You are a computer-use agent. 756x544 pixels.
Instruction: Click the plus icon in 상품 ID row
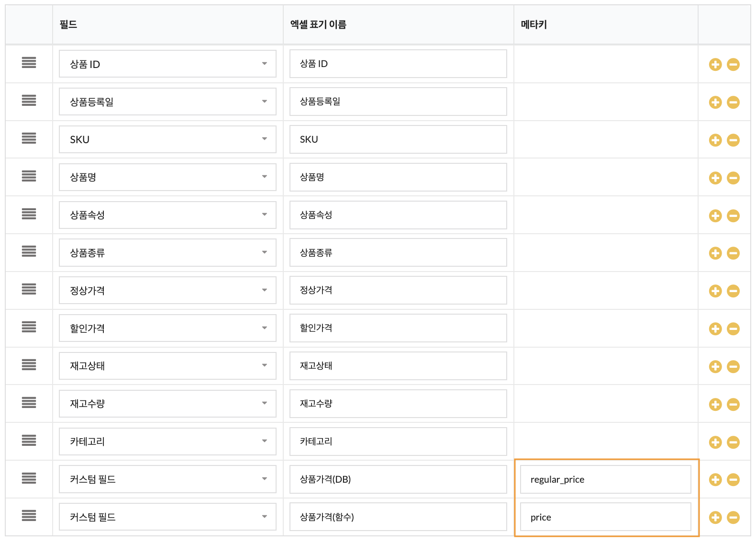[715, 65]
